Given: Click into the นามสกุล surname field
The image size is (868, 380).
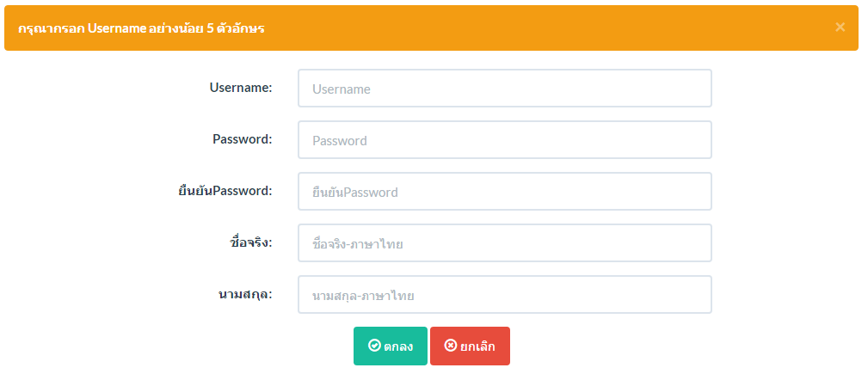Looking at the screenshot, I should click(504, 294).
